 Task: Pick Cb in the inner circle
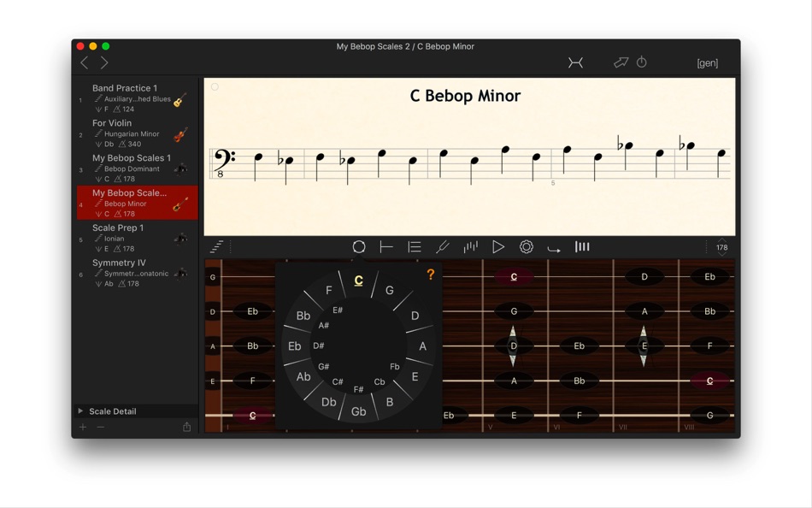[379, 382]
